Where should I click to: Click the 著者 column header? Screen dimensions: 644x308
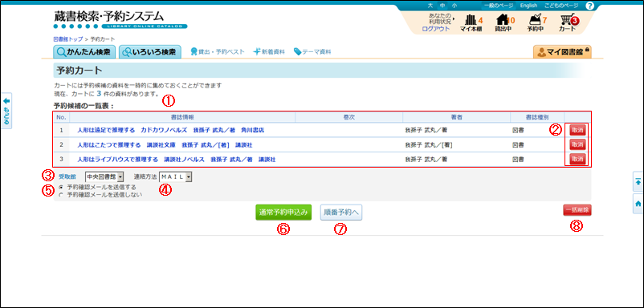click(x=456, y=117)
